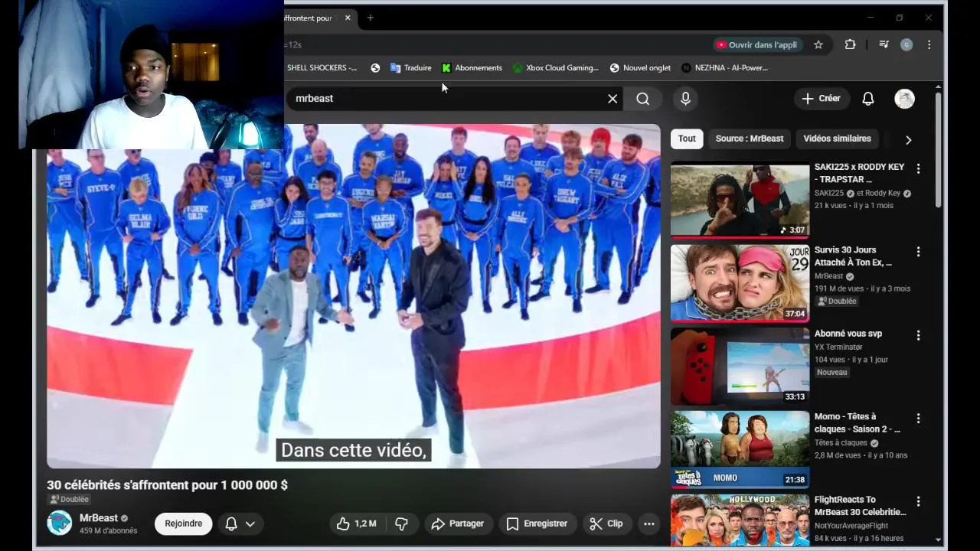Click the globe bookmark icon

(x=375, y=67)
